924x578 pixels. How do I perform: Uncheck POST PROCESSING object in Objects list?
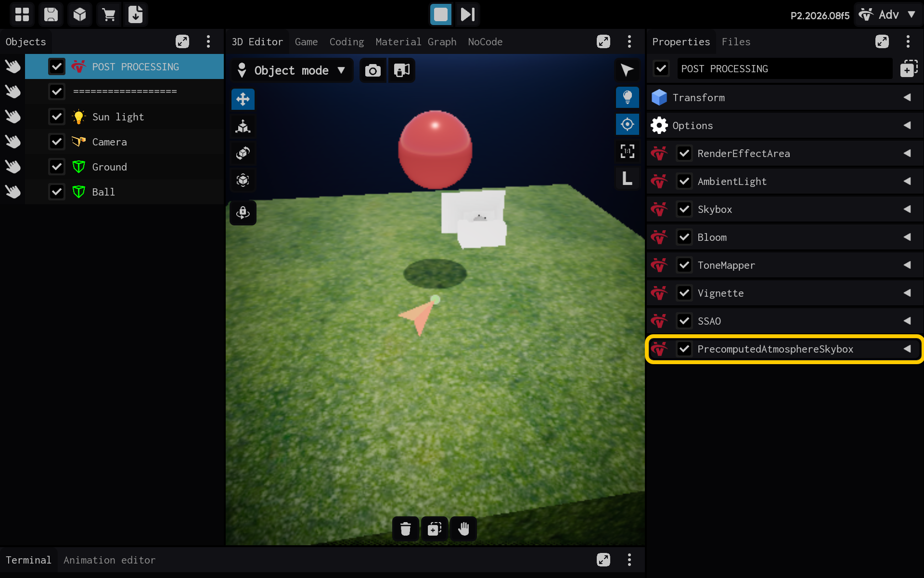pos(57,66)
